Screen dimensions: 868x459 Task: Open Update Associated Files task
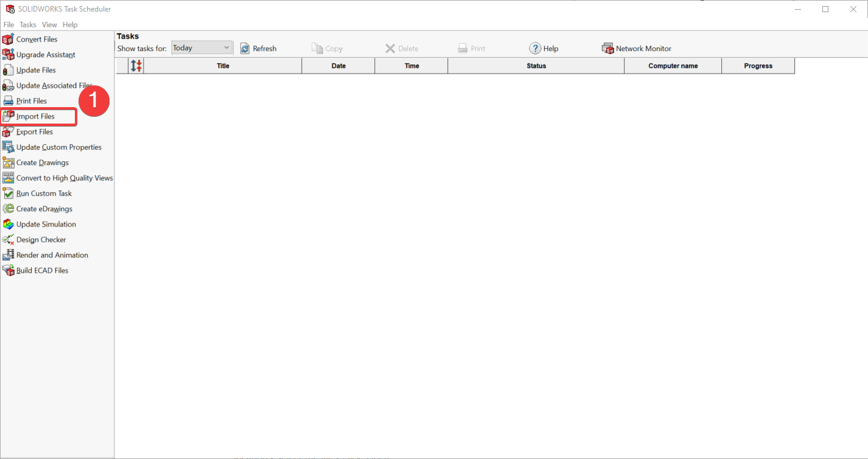tap(47, 86)
